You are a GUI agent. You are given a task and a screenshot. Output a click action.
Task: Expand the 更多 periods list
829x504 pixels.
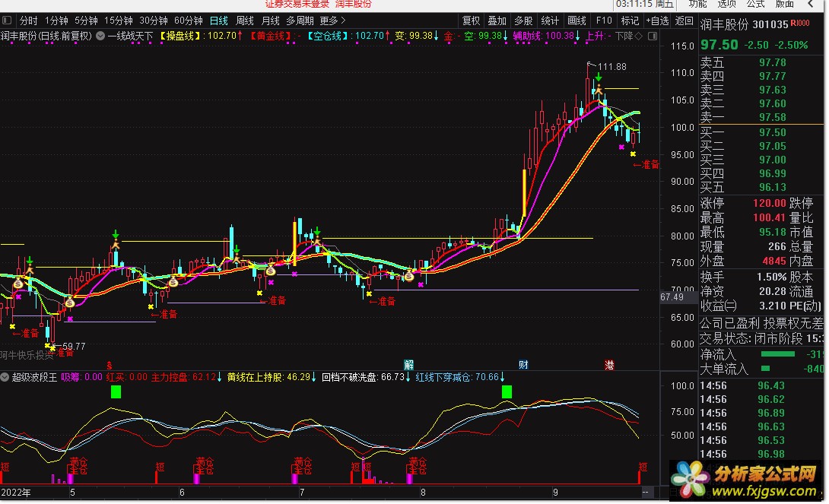[x=332, y=21]
